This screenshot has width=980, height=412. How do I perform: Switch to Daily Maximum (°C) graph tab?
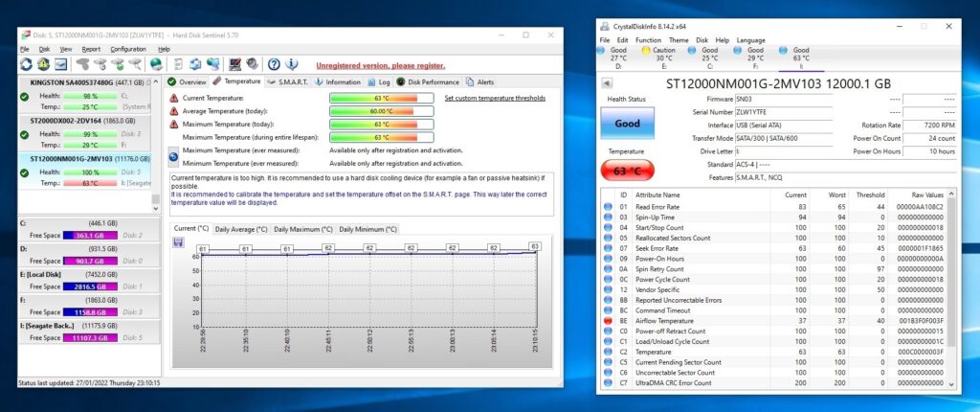(x=302, y=229)
